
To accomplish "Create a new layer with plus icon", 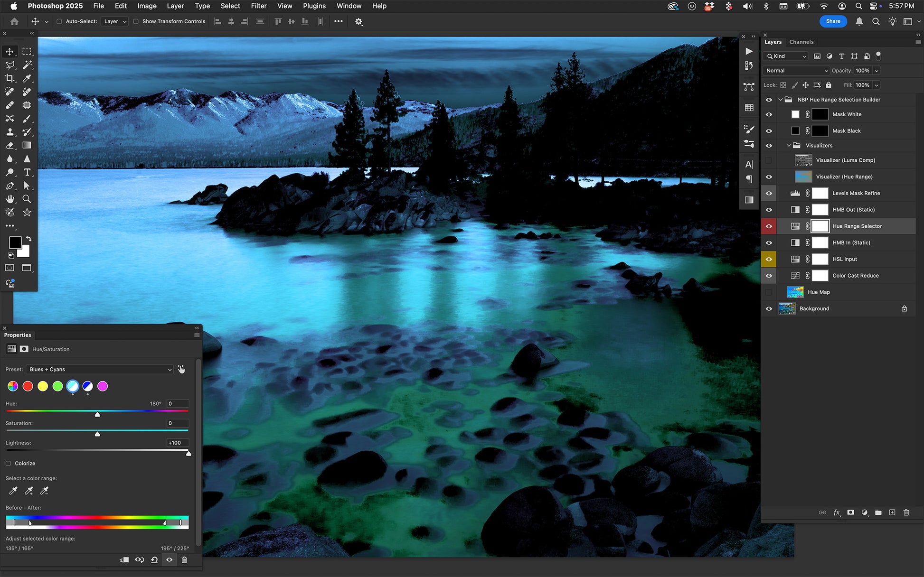I will 892,512.
